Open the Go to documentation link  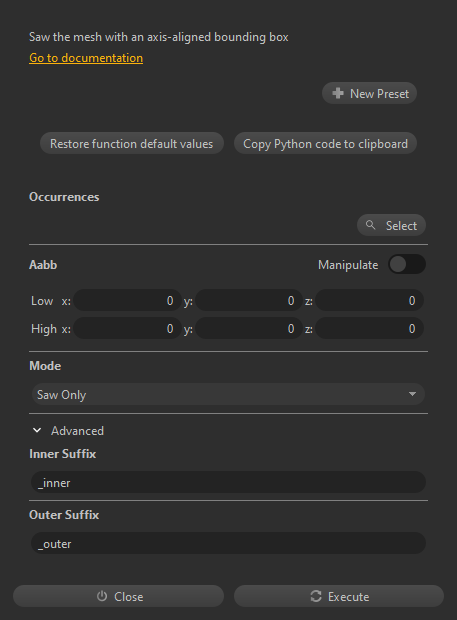[86, 58]
